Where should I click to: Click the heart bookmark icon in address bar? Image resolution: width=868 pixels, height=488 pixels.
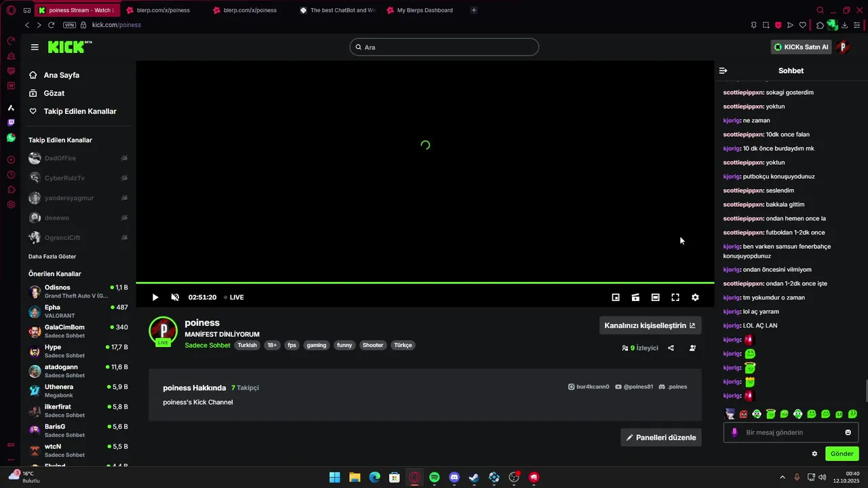[x=803, y=25]
